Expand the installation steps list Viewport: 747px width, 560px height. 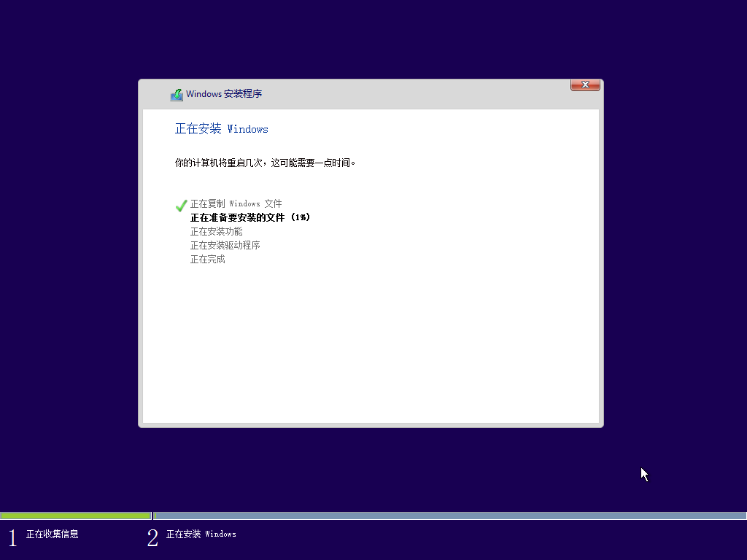pos(241,231)
